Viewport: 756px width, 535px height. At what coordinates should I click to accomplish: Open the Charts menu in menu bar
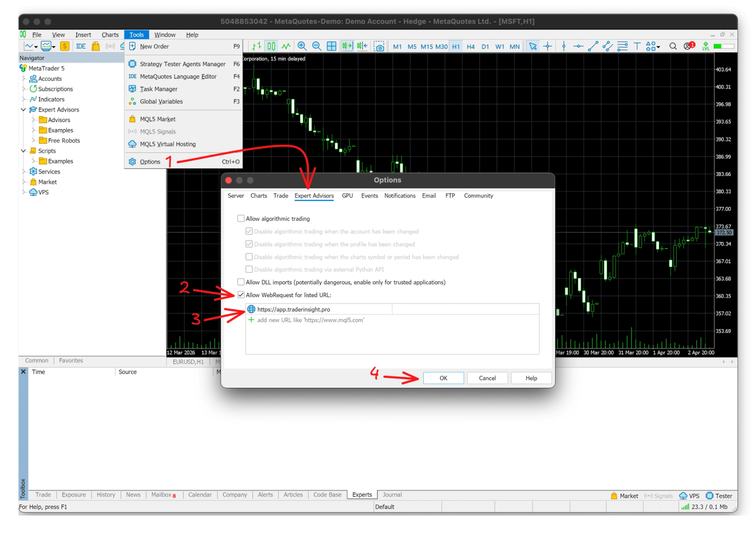110,35
